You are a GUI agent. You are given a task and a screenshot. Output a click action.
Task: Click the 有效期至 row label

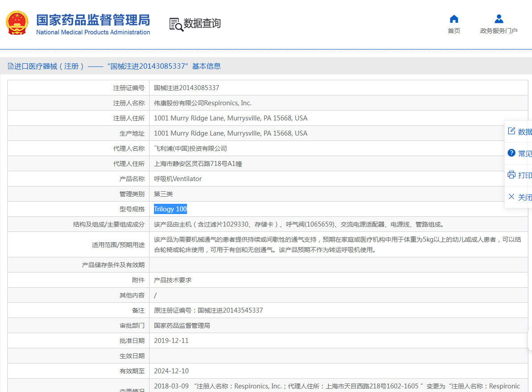click(132, 371)
